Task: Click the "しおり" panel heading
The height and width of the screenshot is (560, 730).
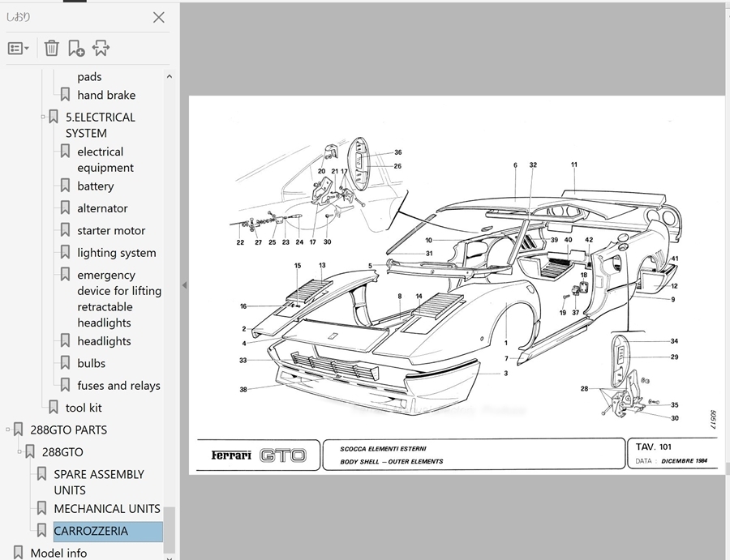Action: [x=18, y=17]
